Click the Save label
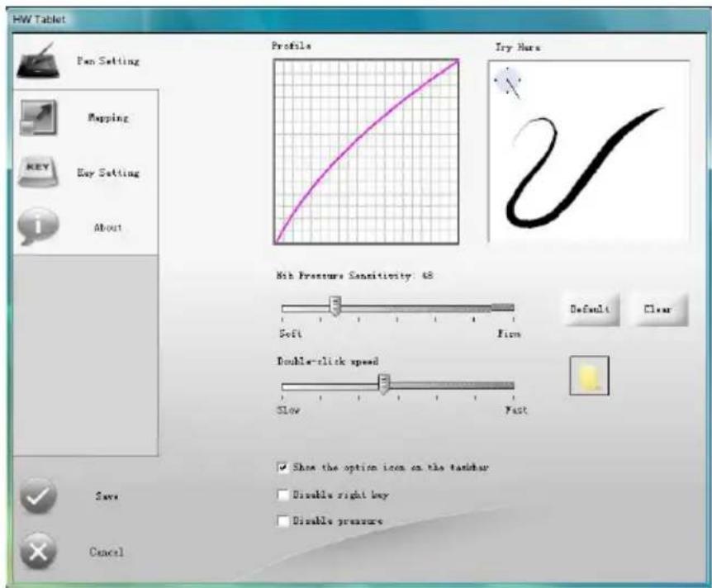The image size is (712, 588). click(x=107, y=496)
